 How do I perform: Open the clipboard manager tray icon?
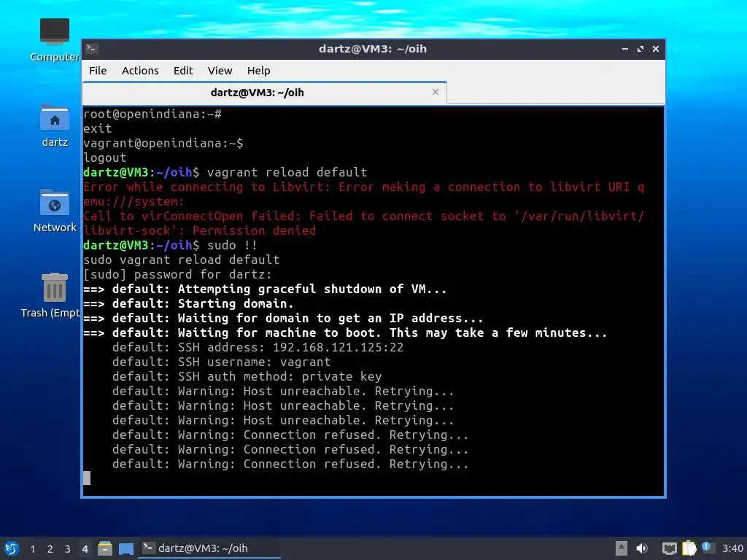coord(689,548)
